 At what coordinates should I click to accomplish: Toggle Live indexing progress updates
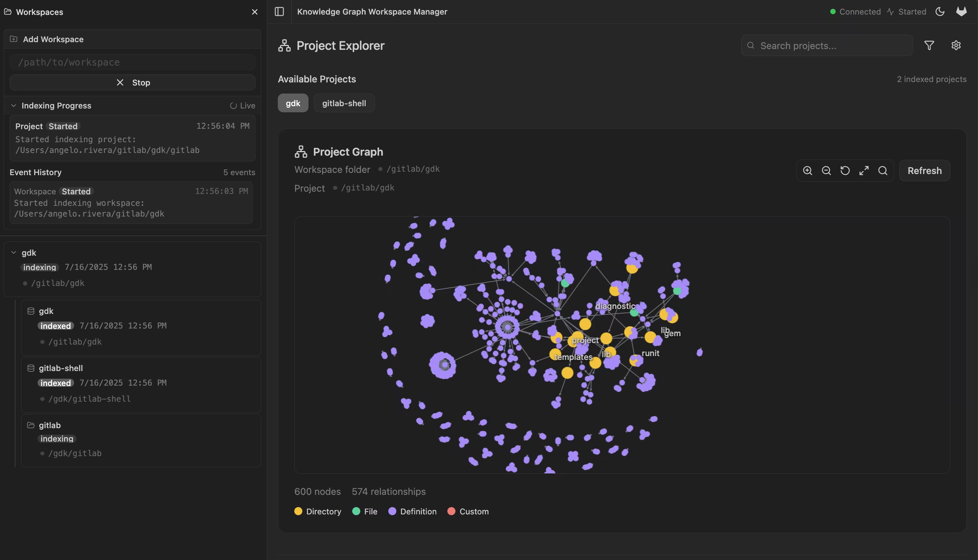[x=242, y=105]
